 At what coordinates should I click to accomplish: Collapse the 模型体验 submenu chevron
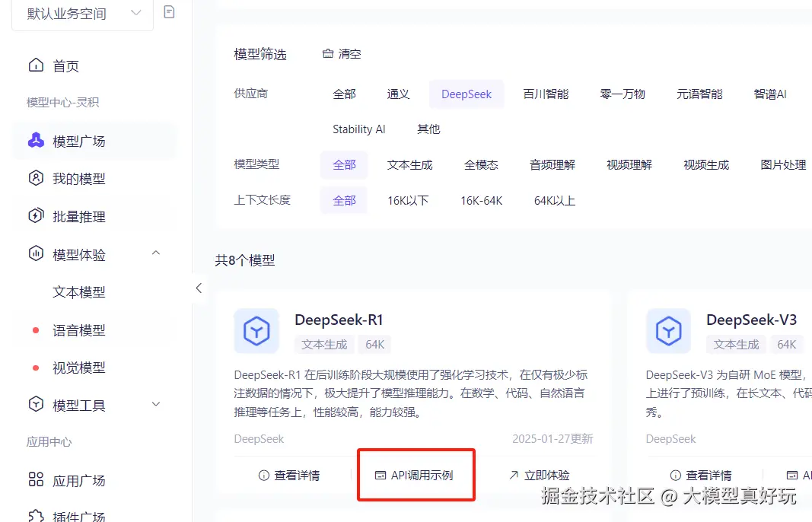coord(156,253)
